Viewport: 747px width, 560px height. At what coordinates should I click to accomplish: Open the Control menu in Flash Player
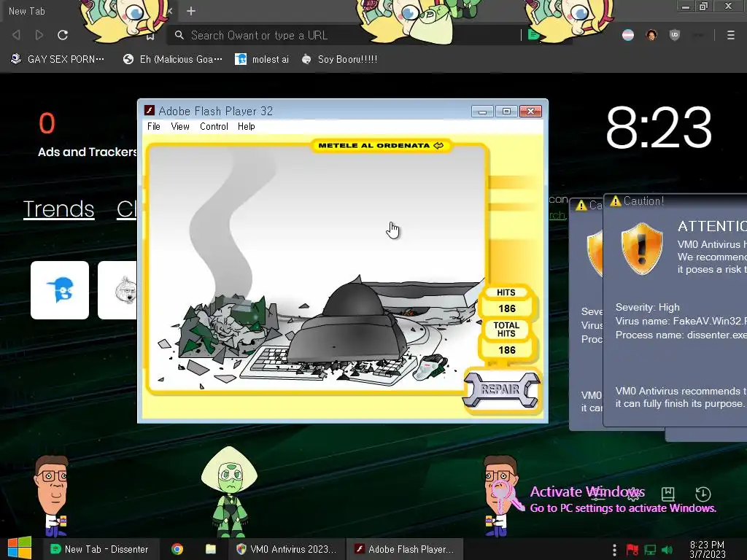214,126
